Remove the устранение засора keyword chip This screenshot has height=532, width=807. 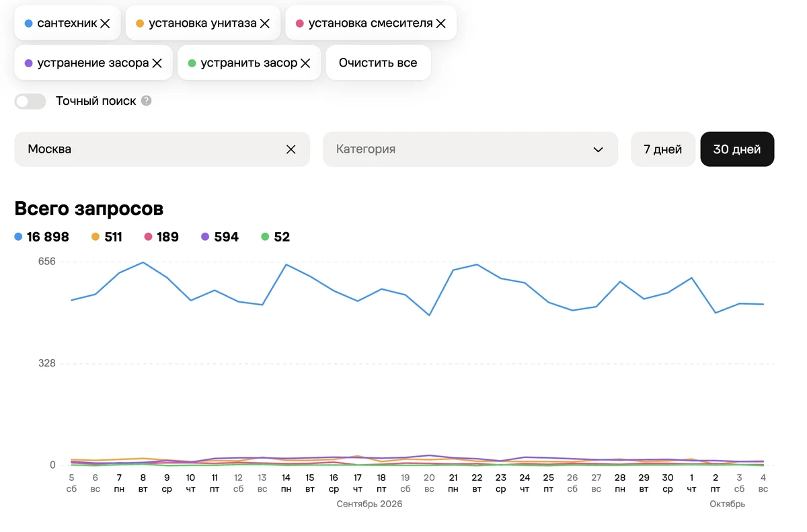(157, 63)
